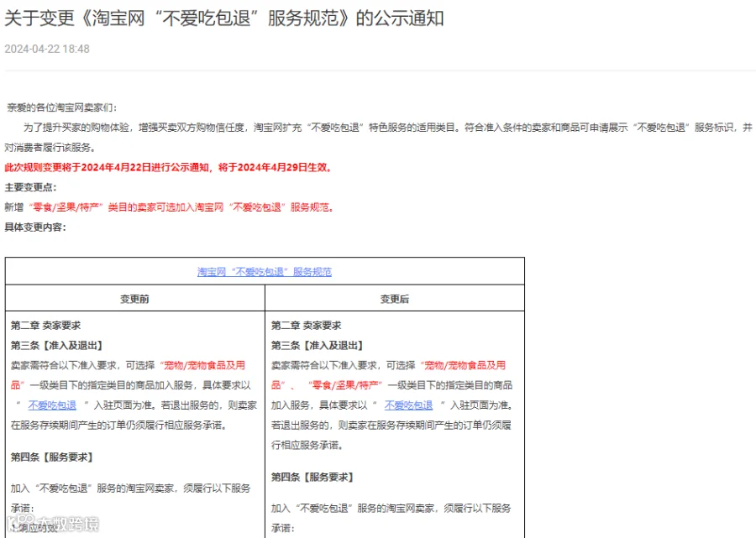Viewport: 756px width, 538px height.
Task: Select the 变更前 column header
Action: [x=134, y=299]
